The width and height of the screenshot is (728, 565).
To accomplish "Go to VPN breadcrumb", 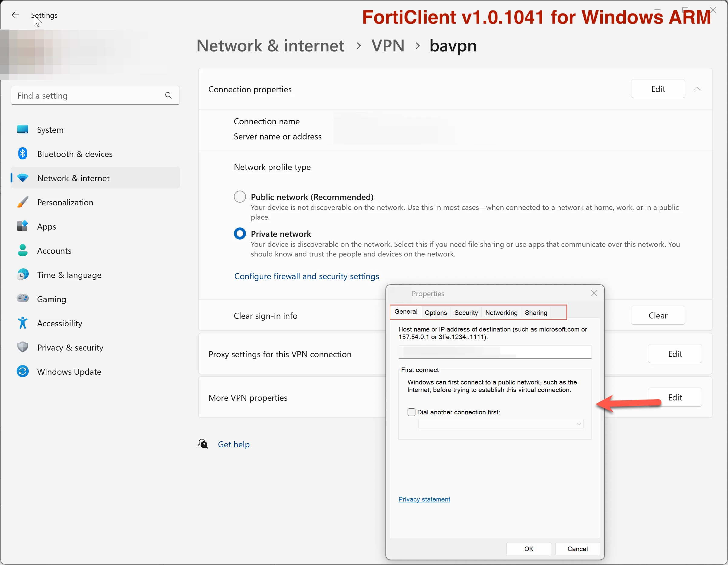I will tap(388, 46).
